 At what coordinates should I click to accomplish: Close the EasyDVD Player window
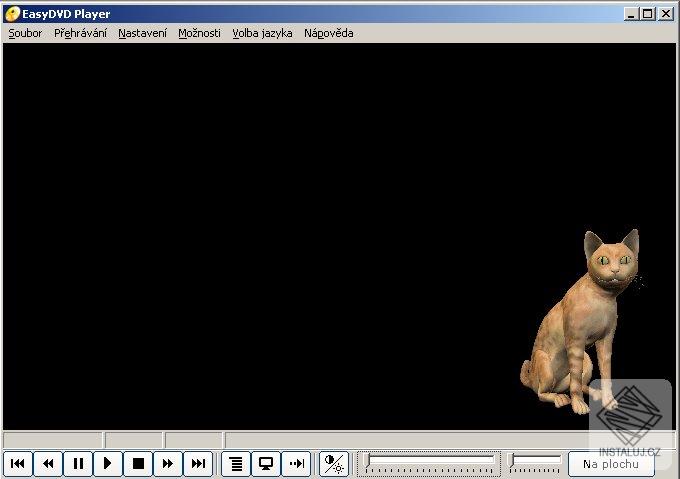(x=665, y=14)
